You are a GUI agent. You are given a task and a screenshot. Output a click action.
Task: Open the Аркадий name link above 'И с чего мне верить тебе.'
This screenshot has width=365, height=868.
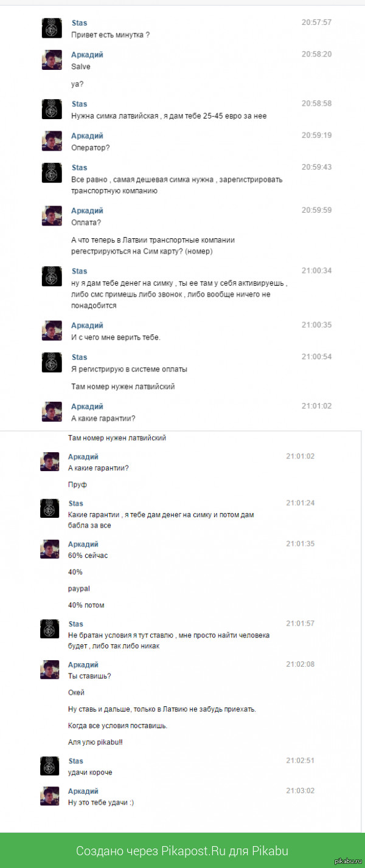coord(87,325)
